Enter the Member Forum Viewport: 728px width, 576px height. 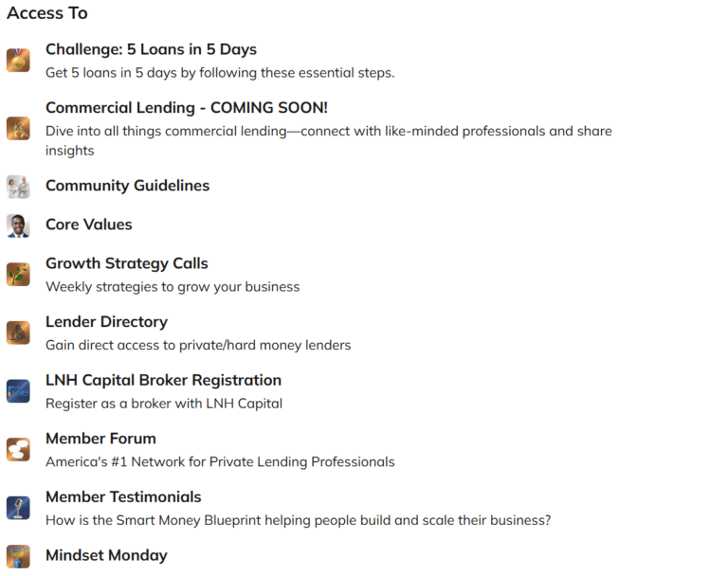(x=100, y=439)
